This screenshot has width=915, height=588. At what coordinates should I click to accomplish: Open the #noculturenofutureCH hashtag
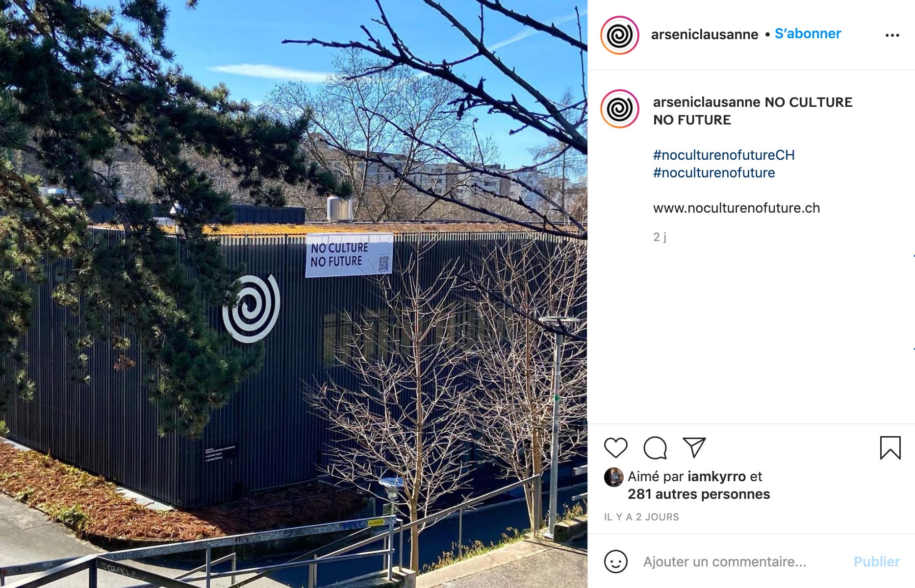click(724, 155)
